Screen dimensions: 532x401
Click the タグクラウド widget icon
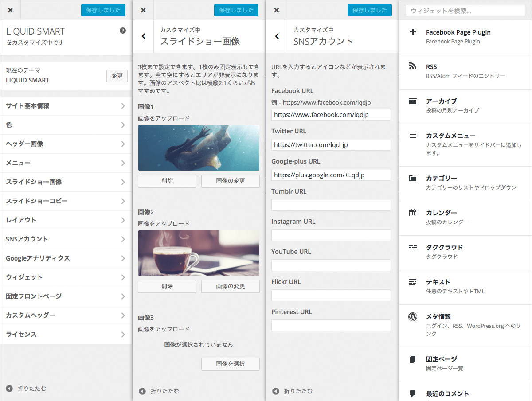click(413, 247)
